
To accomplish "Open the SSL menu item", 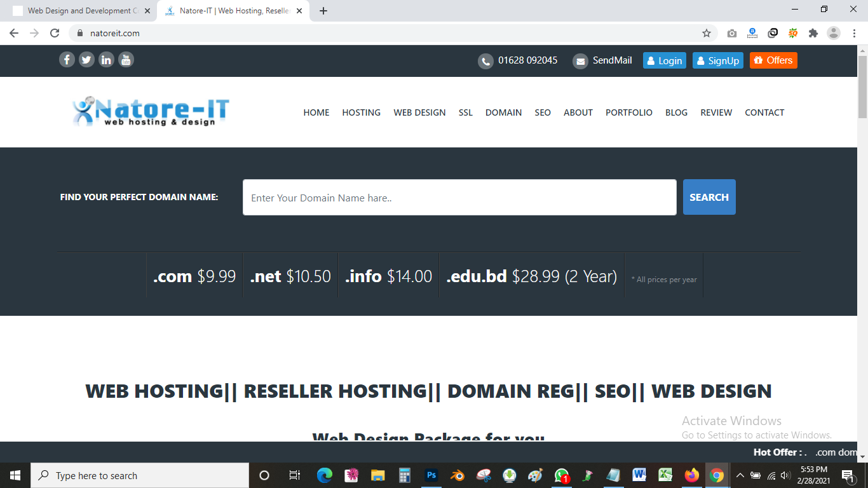I will [x=466, y=112].
